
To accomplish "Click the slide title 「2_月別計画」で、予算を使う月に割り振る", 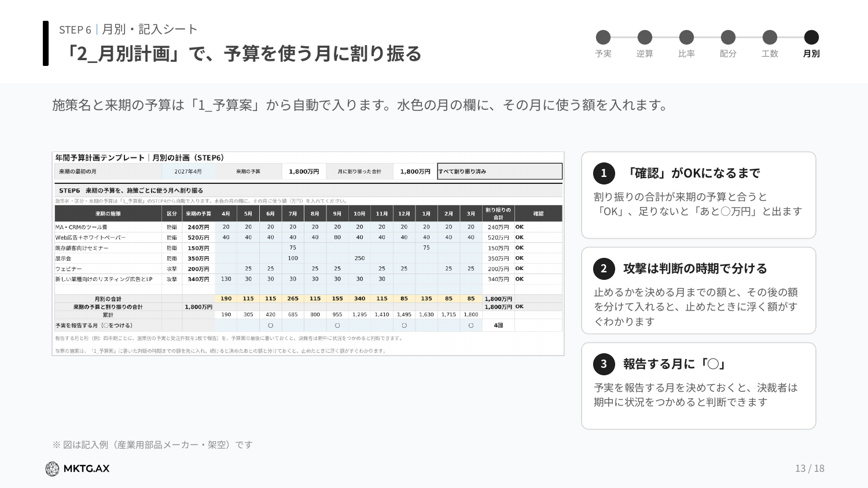I will pyautogui.click(x=240, y=54).
